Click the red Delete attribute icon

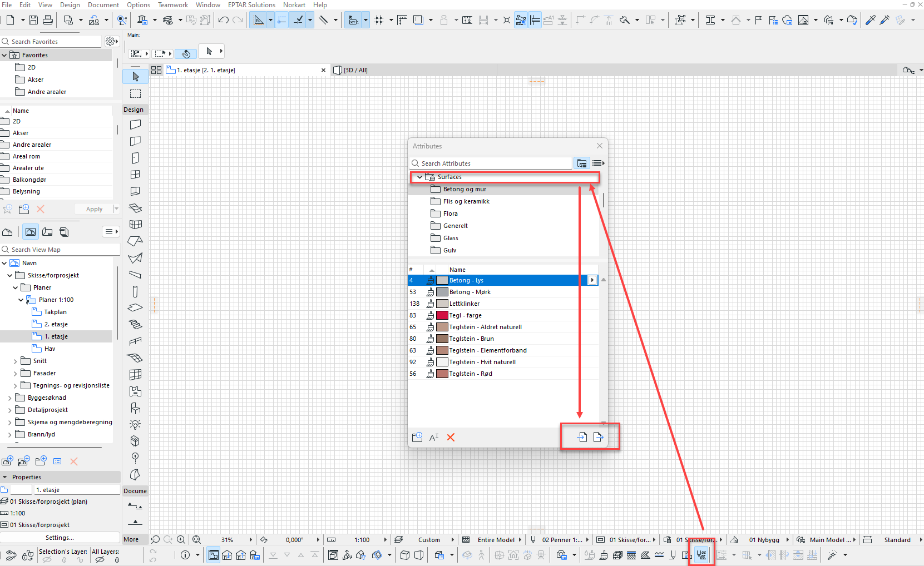pyautogui.click(x=451, y=438)
